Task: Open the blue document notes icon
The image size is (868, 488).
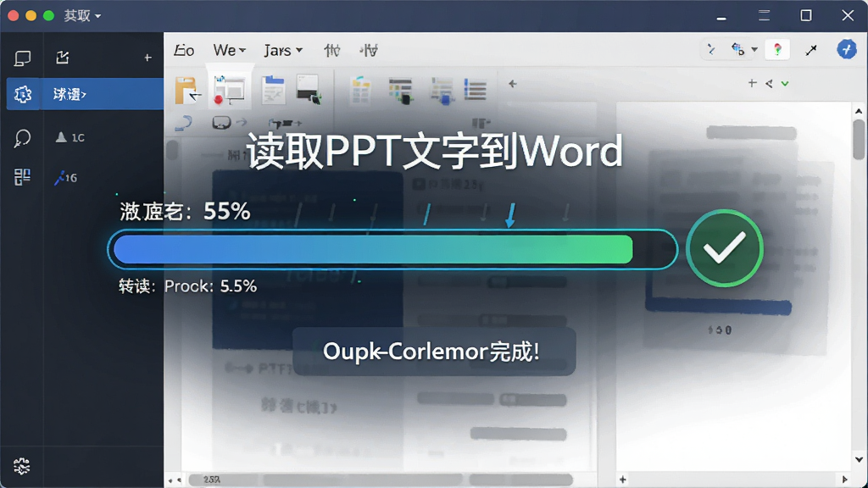Action: [274, 90]
